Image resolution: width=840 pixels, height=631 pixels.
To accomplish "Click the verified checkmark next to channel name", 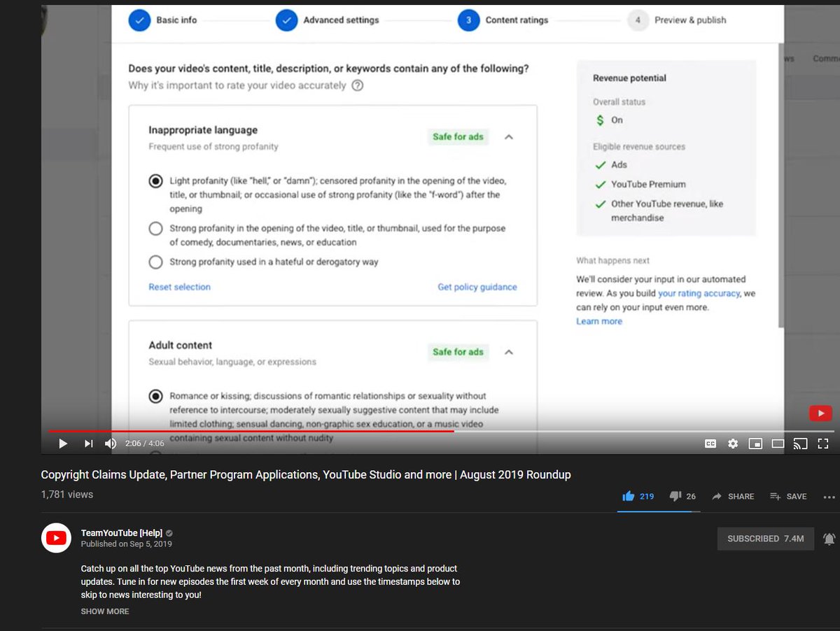I will click(169, 533).
